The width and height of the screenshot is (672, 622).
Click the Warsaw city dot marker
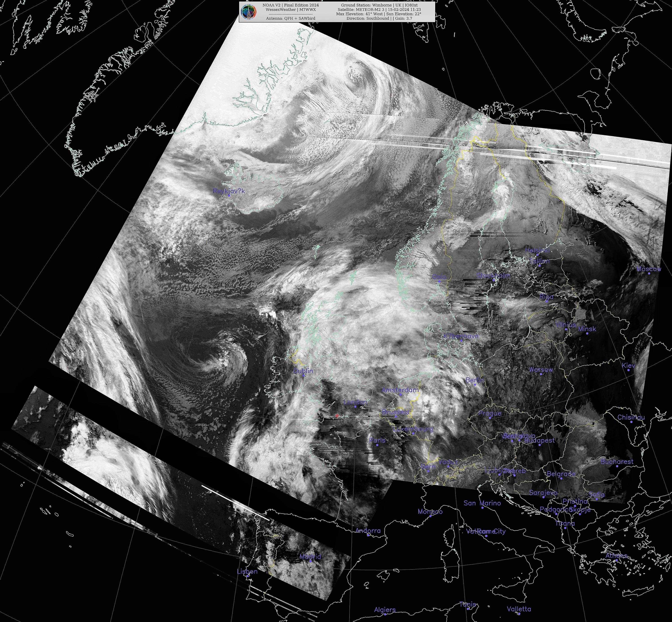[541, 374]
